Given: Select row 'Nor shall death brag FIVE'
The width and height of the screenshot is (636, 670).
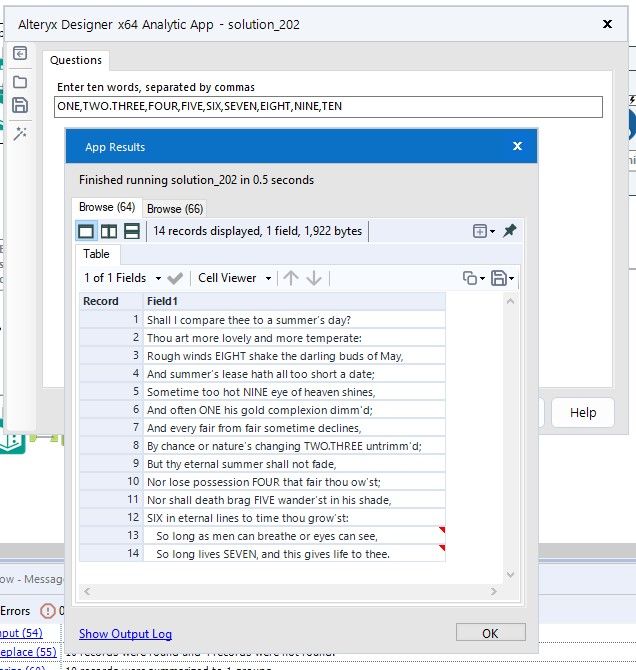Looking at the screenshot, I should tap(294, 500).
